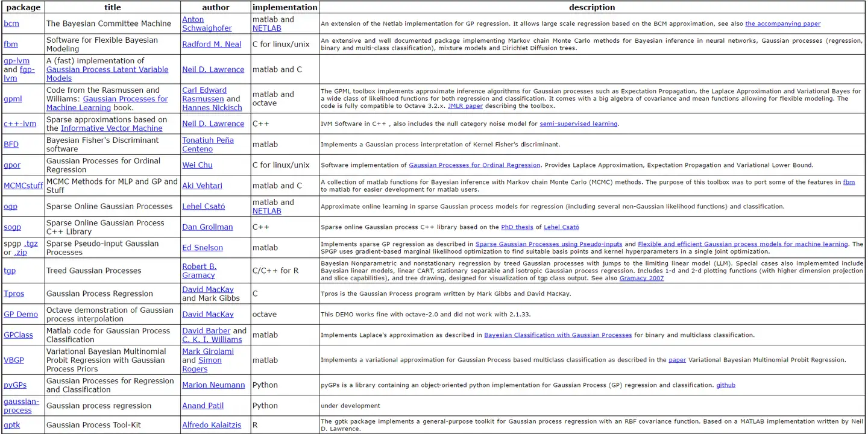Open NETLAB link in bcm row

(x=267, y=28)
